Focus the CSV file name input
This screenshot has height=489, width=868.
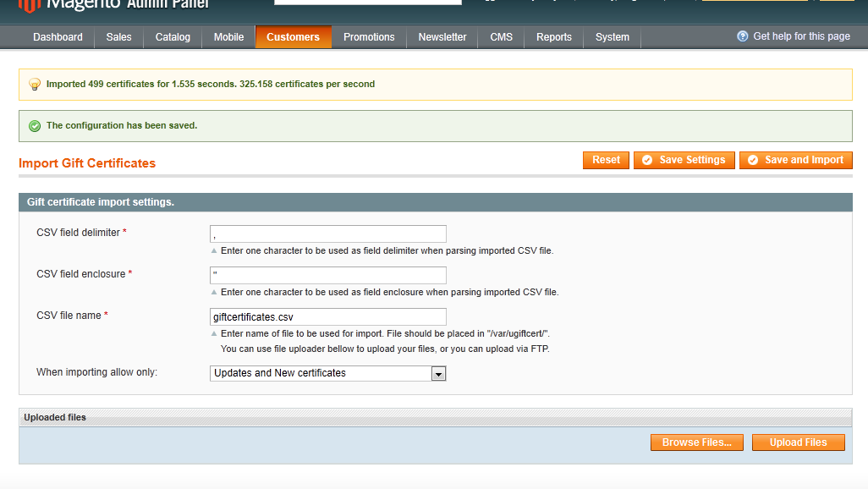pyautogui.click(x=327, y=316)
